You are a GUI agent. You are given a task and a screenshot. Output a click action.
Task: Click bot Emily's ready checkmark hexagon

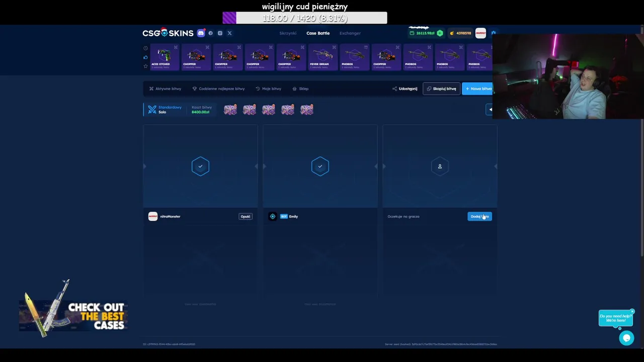(x=320, y=166)
